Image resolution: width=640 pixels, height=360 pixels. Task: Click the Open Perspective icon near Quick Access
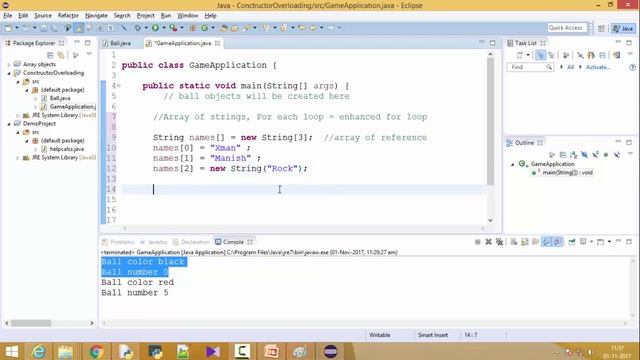tap(601, 28)
